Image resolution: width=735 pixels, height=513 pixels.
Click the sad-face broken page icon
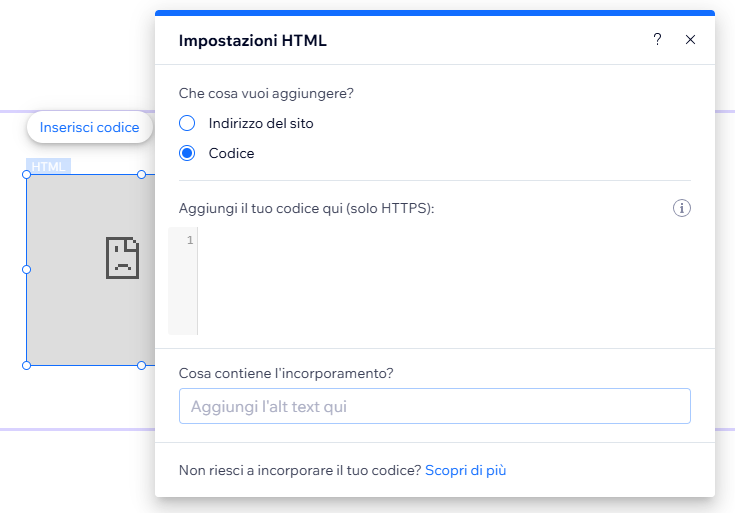click(x=122, y=257)
